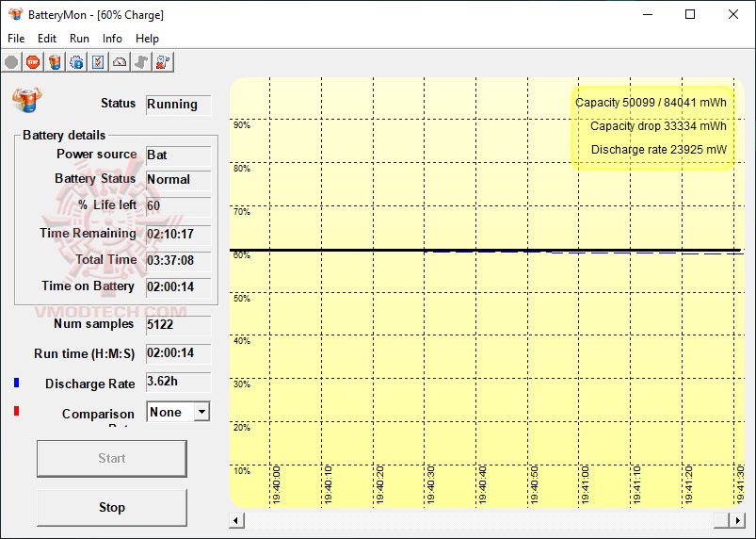The width and height of the screenshot is (756, 539).
Task: Click the Status field showing Running
Action: point(178,105)
